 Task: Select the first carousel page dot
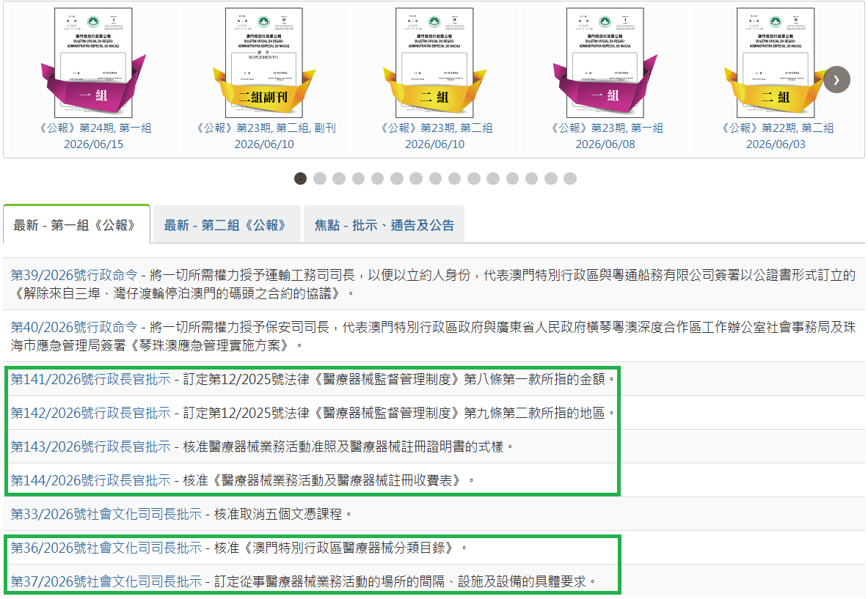[x=301, y=179]
